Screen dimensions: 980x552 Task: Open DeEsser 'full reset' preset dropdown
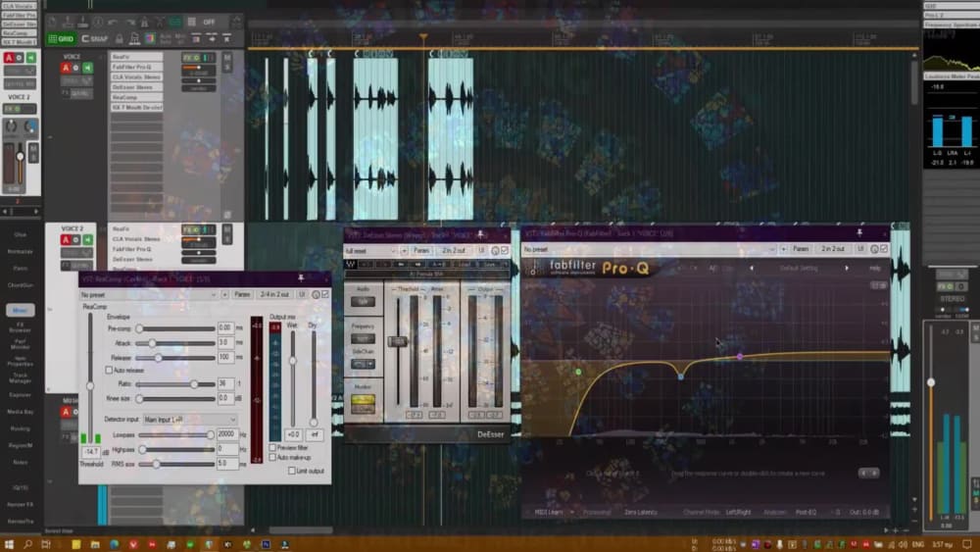click(x=371, y=251)
